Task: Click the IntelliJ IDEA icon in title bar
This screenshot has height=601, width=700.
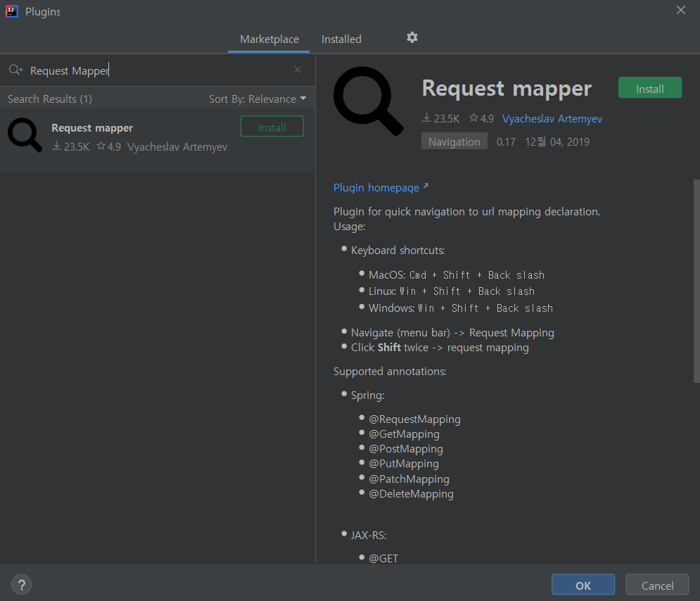Action: [x=11, y=11]
